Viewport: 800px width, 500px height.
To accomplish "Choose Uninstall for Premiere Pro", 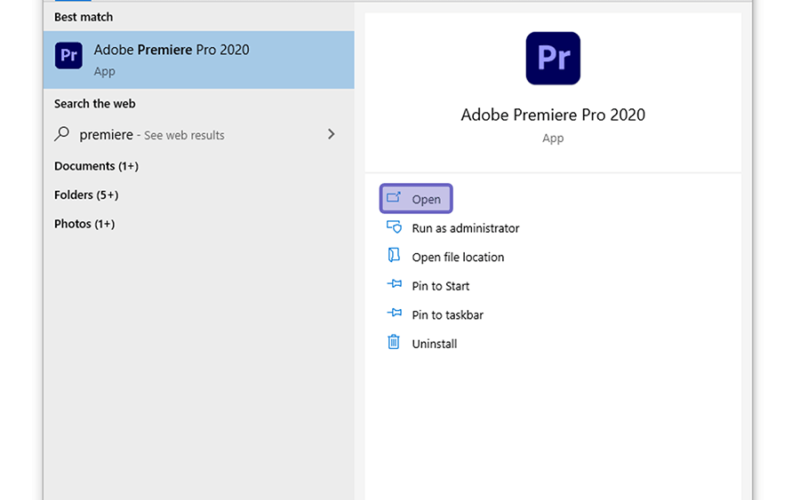I will point(434,344).
